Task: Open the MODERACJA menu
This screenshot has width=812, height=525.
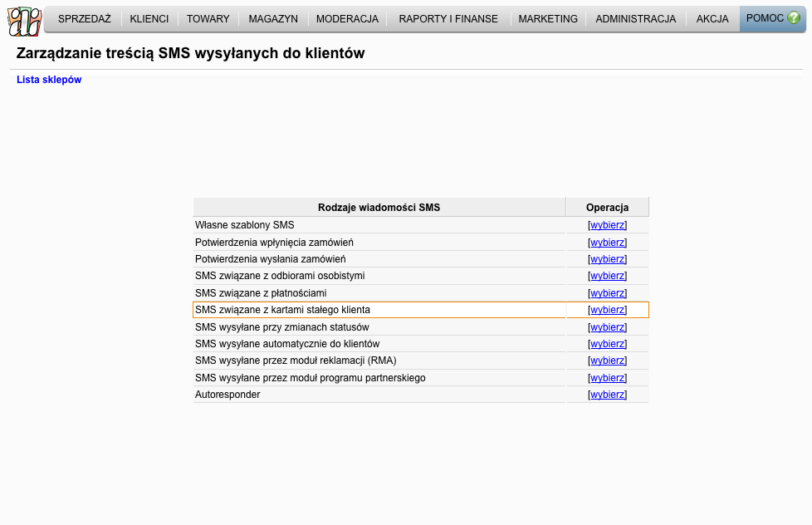Action: (348, 19)
